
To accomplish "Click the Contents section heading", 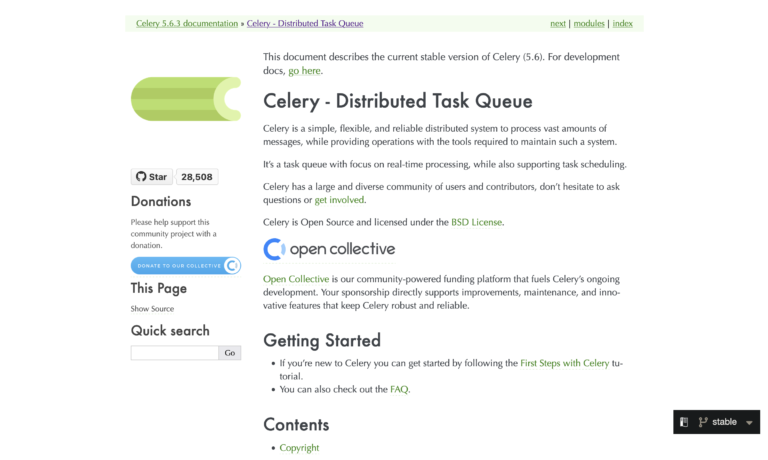I will pos(296,425).
